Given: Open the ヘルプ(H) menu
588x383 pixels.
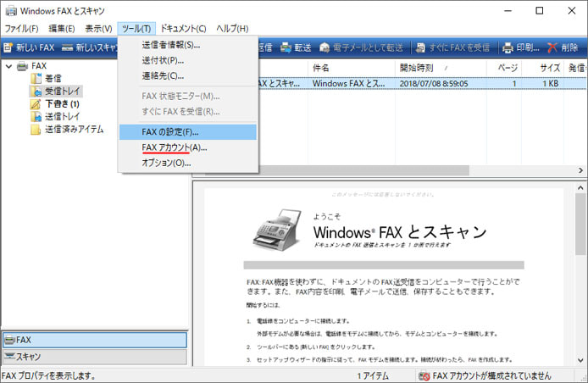Looking at the screenshot, I should click(x=232, y=29).
